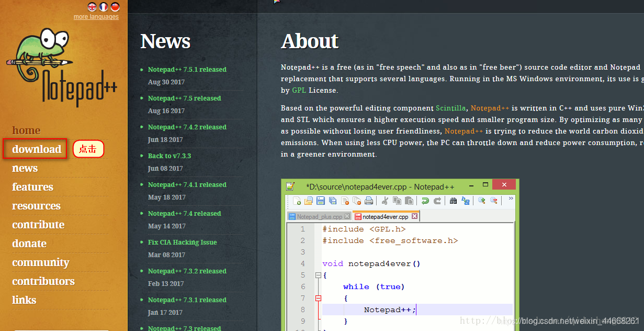Screen dimensions: 644x331
Task: Collapse the code fold marker at line 5
Action: coord(318,275)
